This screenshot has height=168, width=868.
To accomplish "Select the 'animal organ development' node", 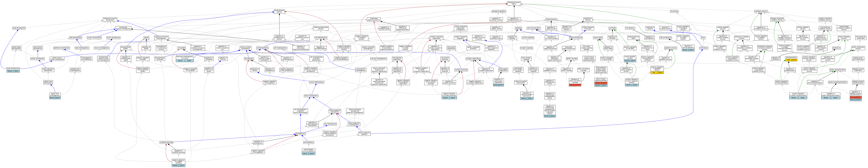I will pyautogui.click(x=17, y=48).
